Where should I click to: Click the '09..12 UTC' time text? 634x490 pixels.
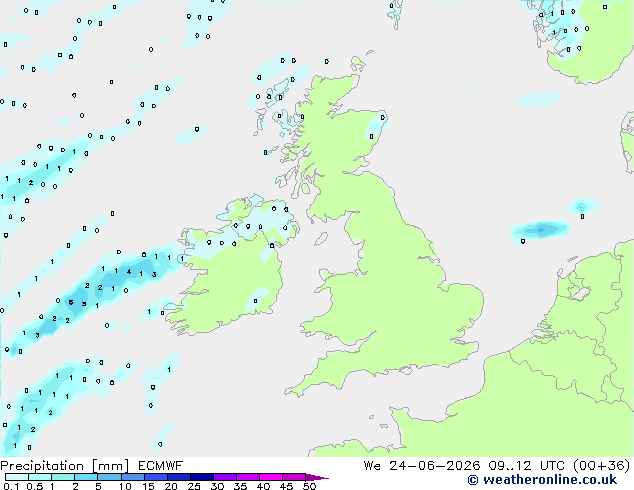click(x=526, y=466)
